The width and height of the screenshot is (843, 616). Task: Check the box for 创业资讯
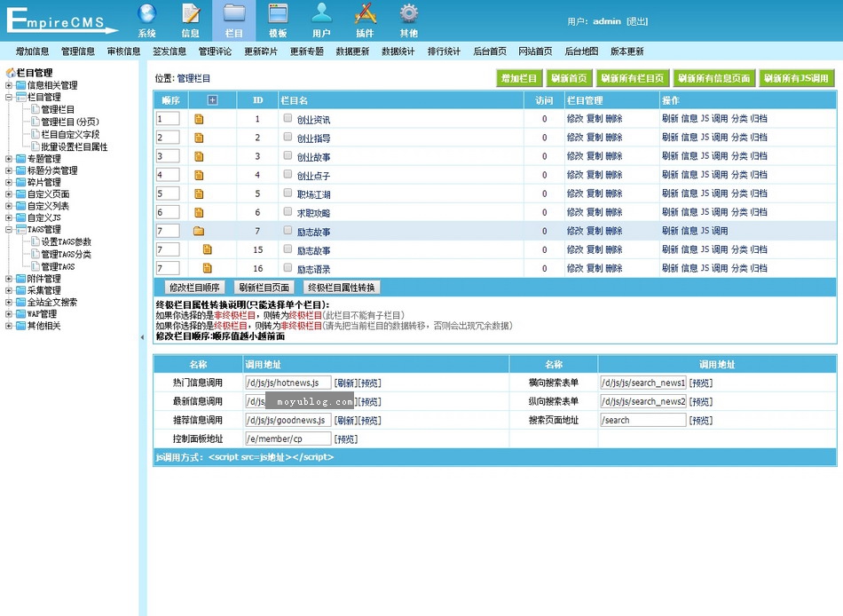tap(288, 118)
